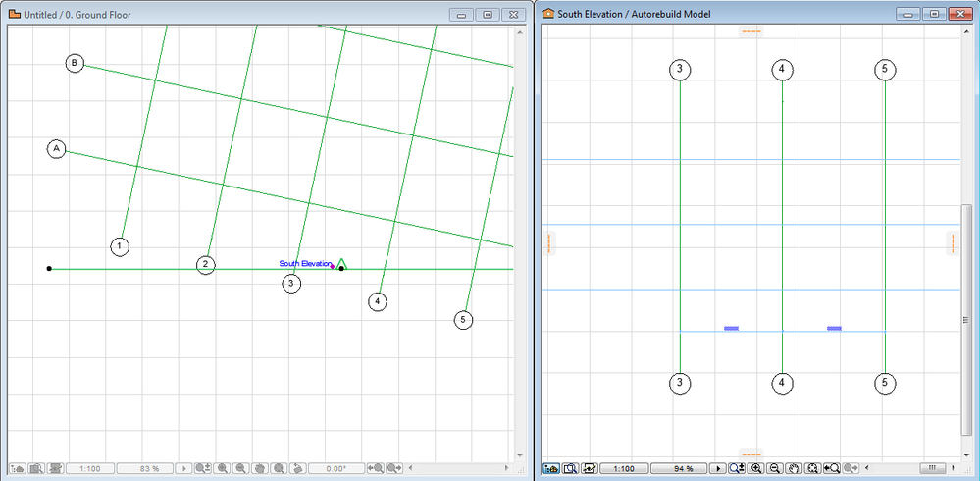Select grid marker 4 on floor plan

click(377, 302)
